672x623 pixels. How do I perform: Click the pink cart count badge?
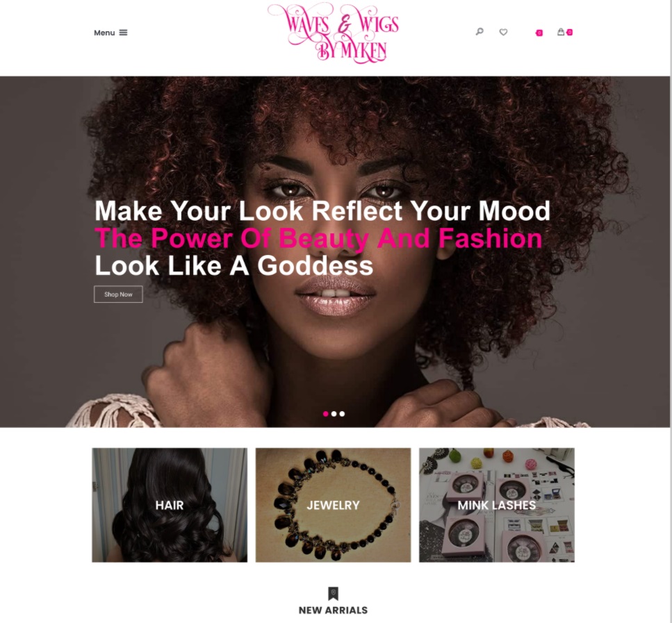[x=570, y=32]
